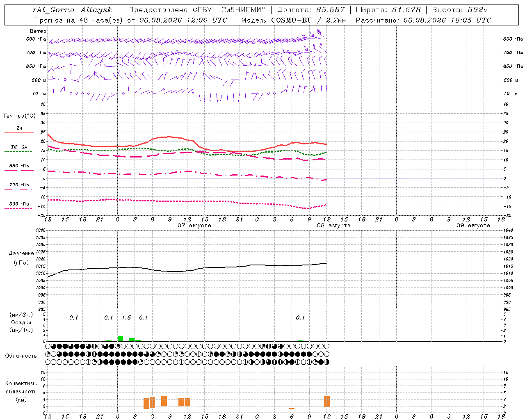Click the green dashed Td 2м legend entry
The width and height of the screenshot is (525, 420).
pos(19,149)
